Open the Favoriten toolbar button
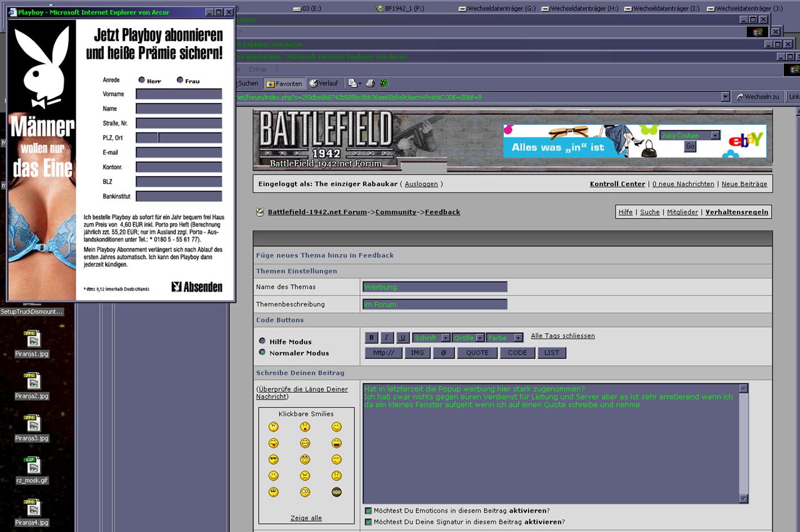Viewport: 800px width, 532px height. (284, 83)
